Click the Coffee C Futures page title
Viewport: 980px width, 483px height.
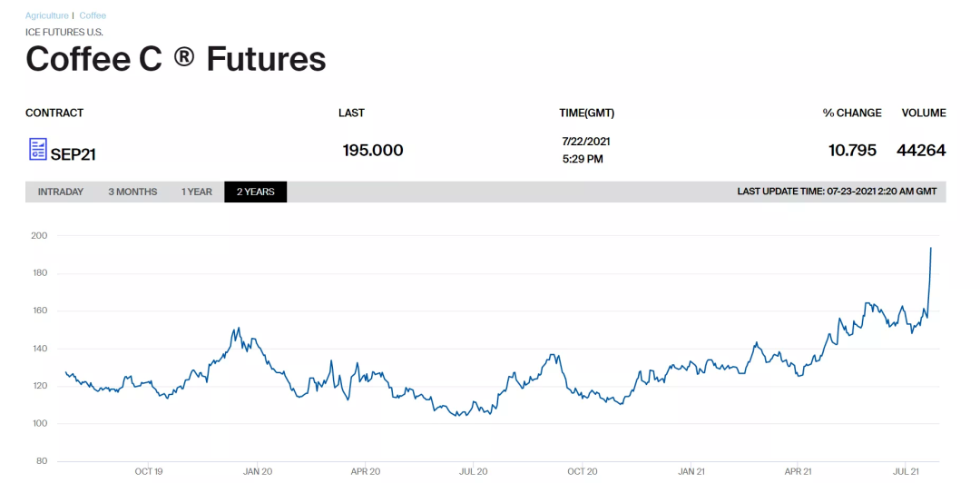point(176,59)
